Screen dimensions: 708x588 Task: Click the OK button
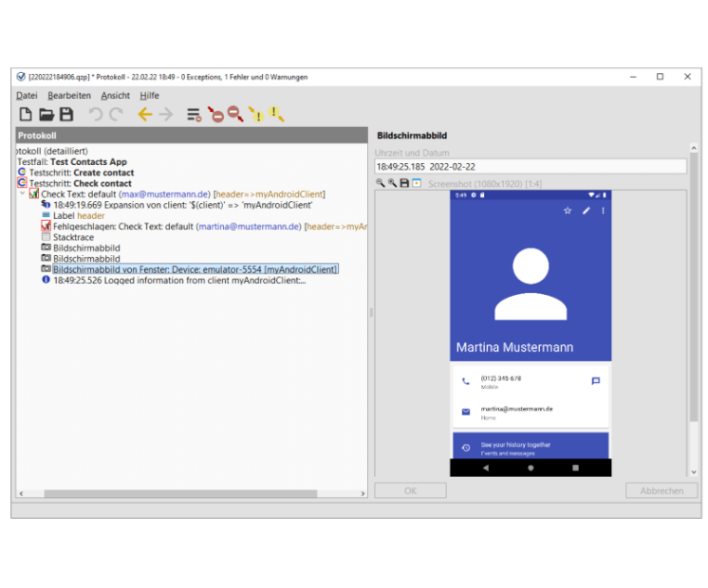[x=410, y=490]
